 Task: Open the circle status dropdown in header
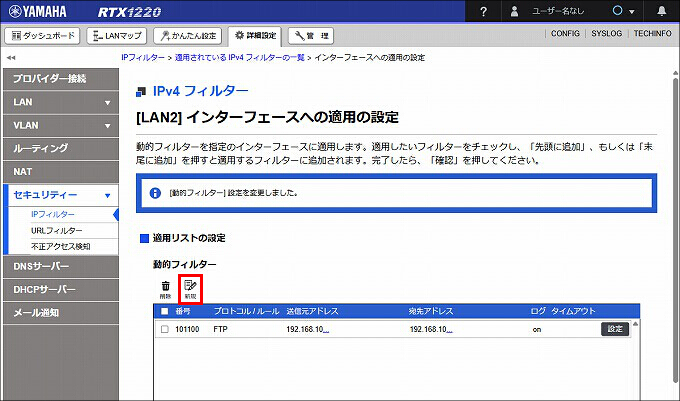click(x=623, y=11)
